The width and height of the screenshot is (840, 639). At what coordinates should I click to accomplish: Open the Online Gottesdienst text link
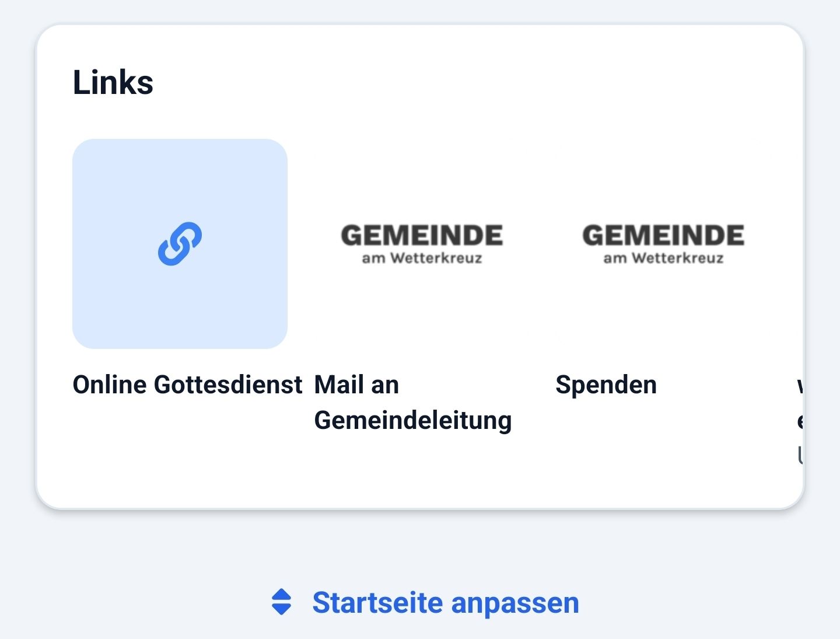187,385
